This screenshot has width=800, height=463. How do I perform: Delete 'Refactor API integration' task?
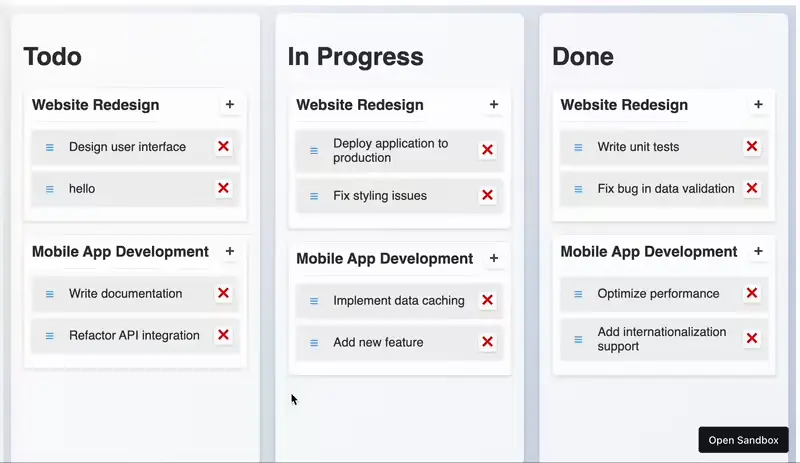coord(223,335)
